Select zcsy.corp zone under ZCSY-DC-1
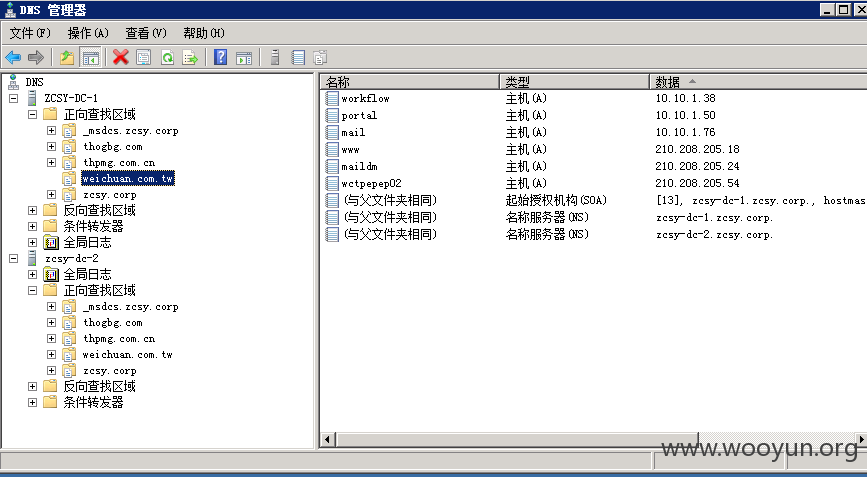Screen dimensions: 867x477 tap(109, 195)
